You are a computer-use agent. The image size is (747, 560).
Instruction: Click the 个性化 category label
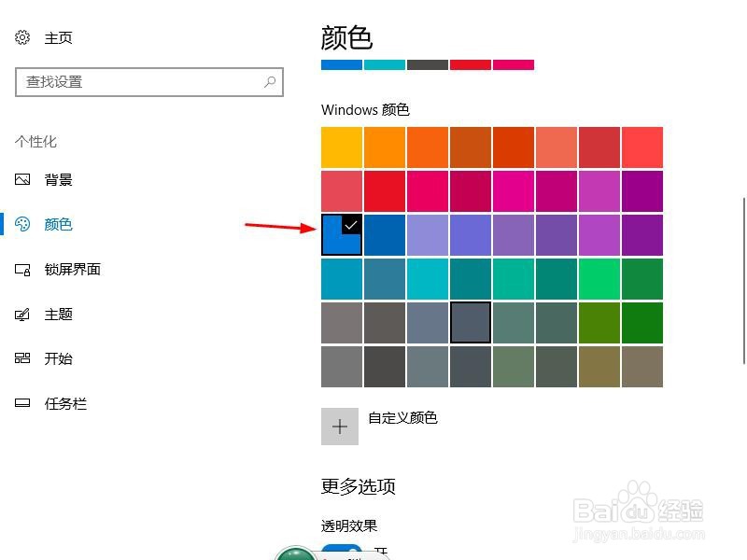click(x=35, y=142)
